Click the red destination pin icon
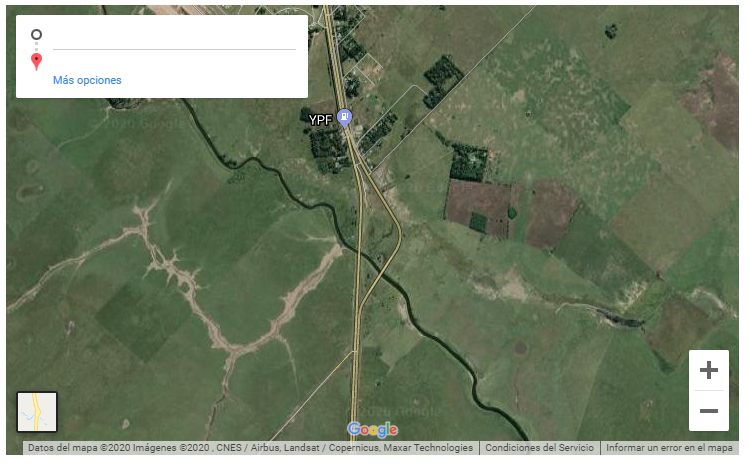This screenshot has height=463, width=749. coord(36,62)
